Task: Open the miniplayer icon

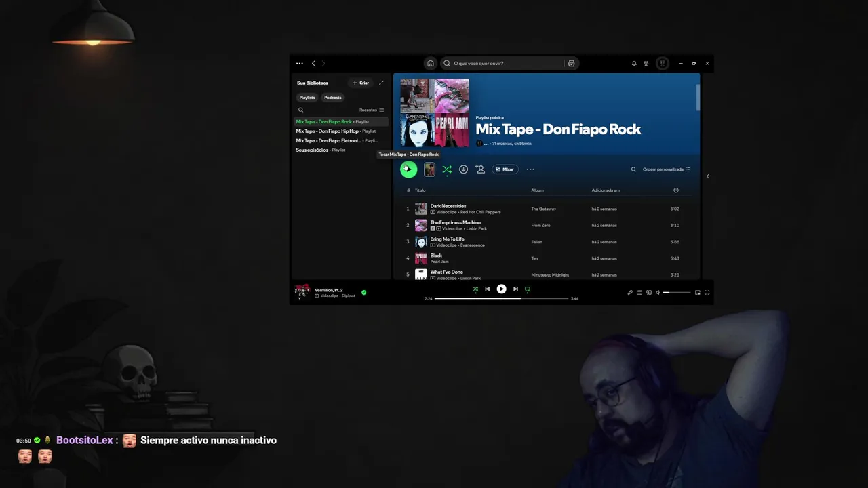Action: (x=698, y=293)
